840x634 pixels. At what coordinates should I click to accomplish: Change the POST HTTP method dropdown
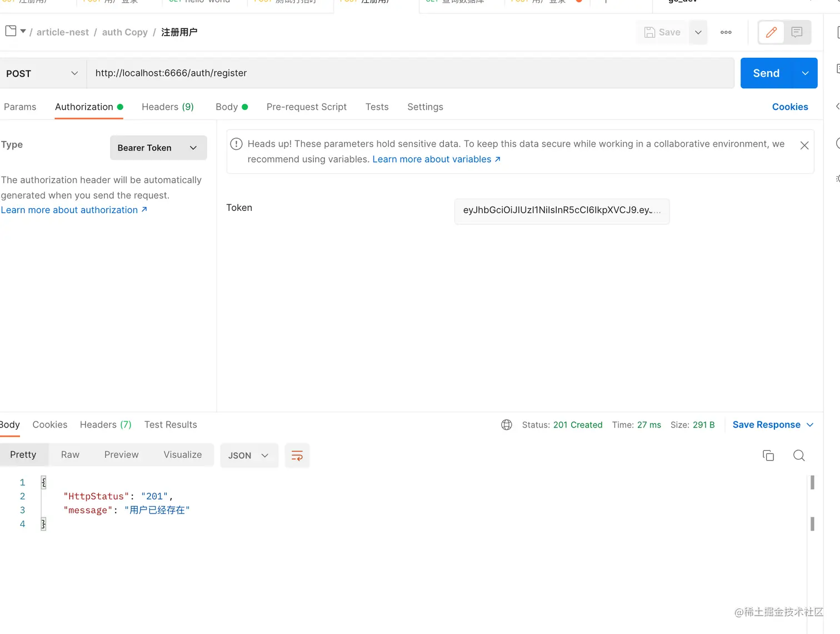(x=42, y=73)
